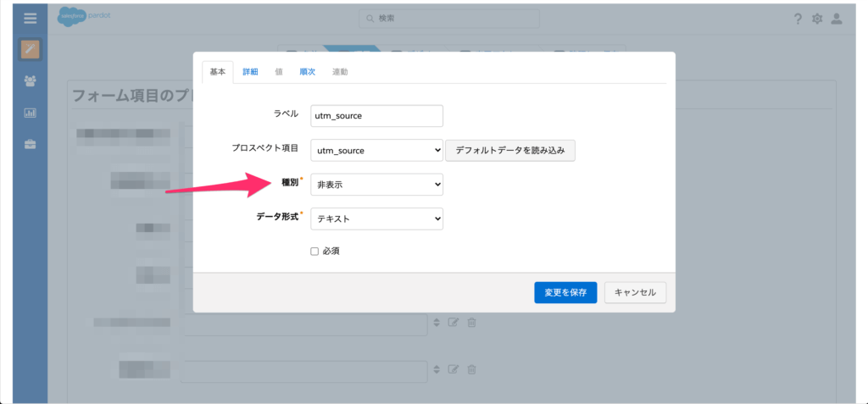868x404 pixels.
Task: Click the help question mark icon
Action: [798, 19]
